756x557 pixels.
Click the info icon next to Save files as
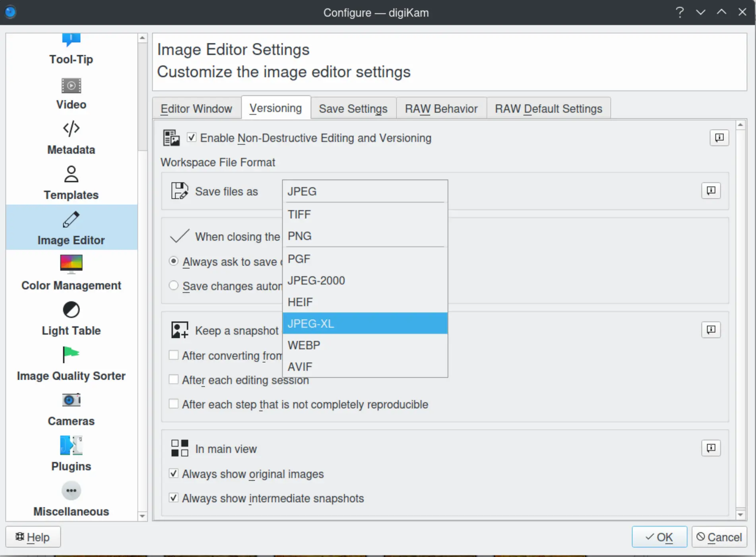click(x=711, y=191)
